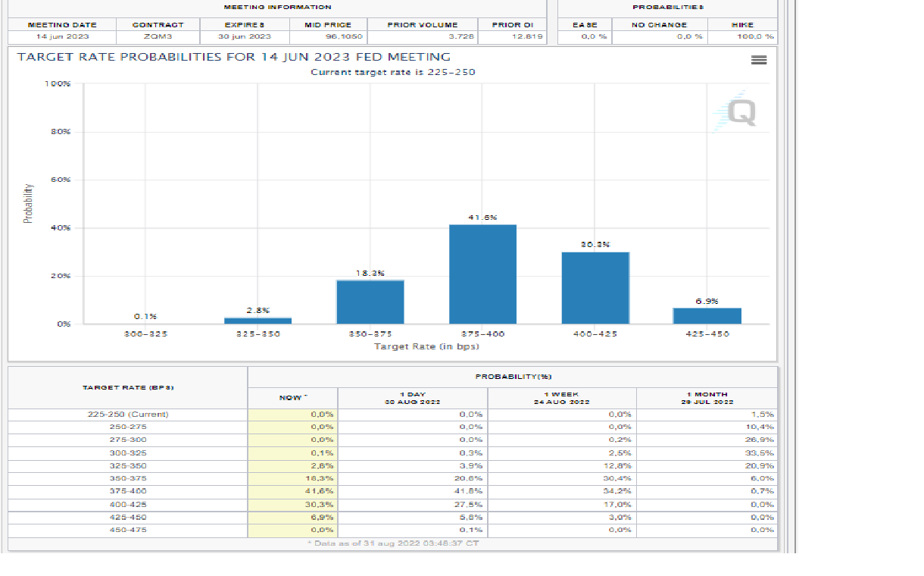
Task: Select the 225-250 (Current) table row
Action: click(x=127, y=415)
